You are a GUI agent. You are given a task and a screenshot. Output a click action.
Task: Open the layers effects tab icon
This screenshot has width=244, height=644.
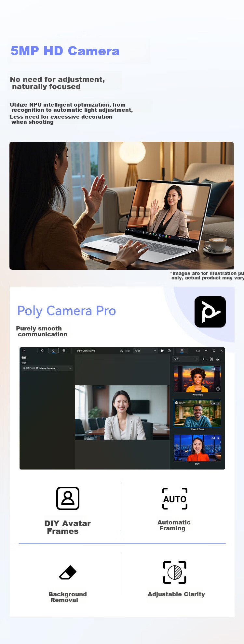pos(64,351)
